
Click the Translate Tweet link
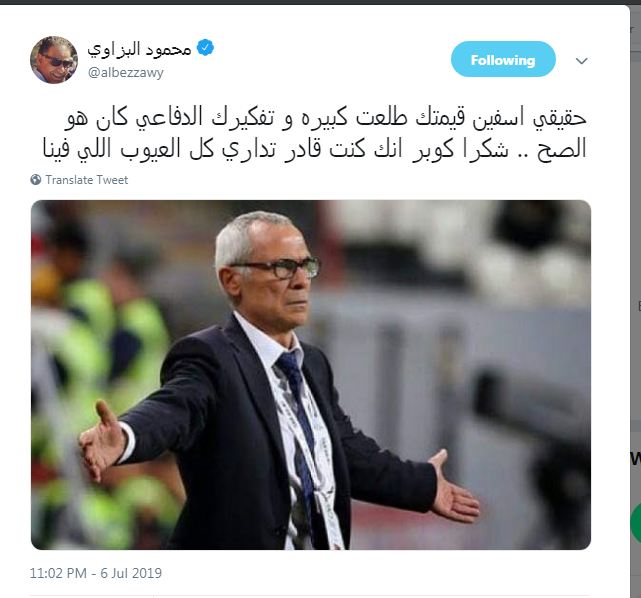87,180
